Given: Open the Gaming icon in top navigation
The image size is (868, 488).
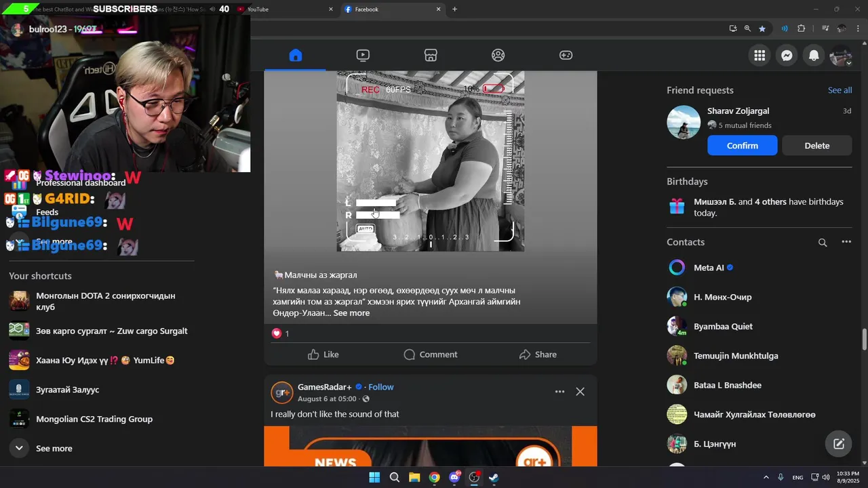Looking at the screenshot, I should pyautogui.click(x=566, y=56).
